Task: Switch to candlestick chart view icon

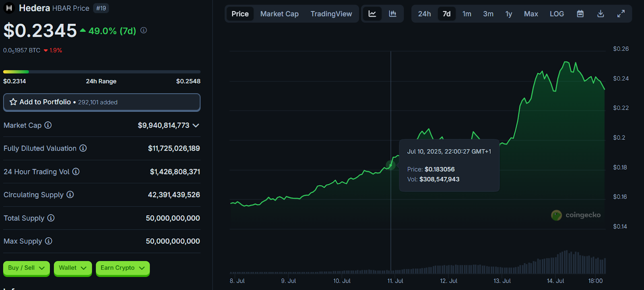Action: click(x=392, y=14)
